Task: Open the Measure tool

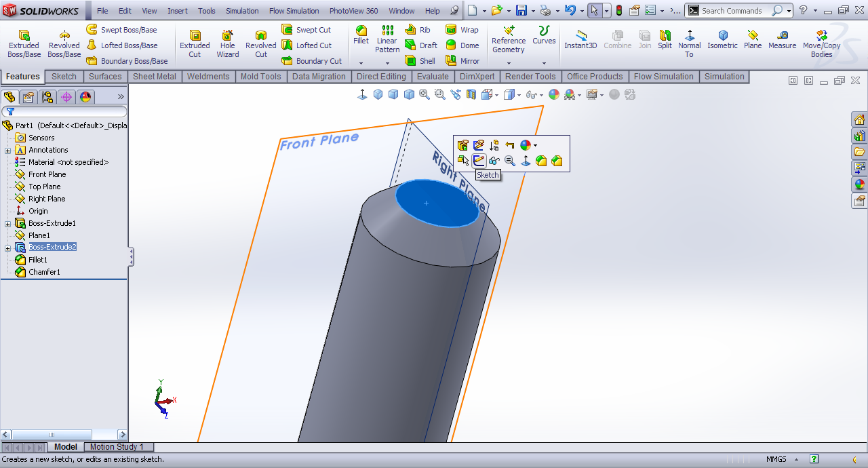Action: point(782,39)
